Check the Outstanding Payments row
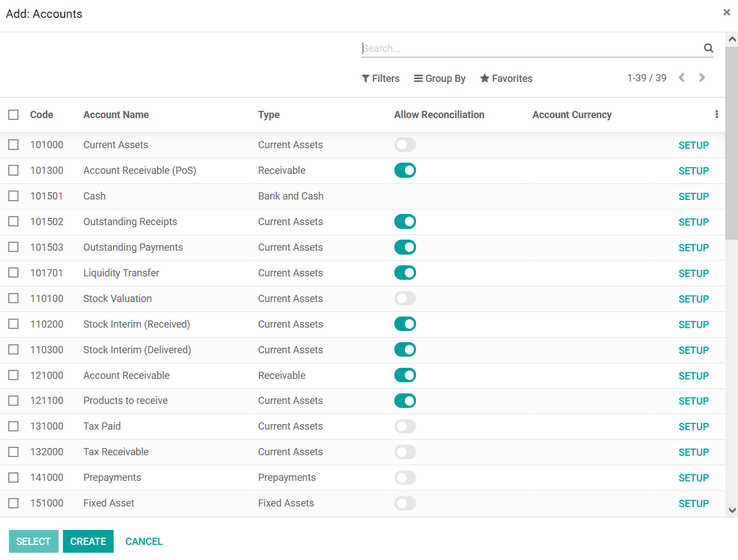Image resolution: width=738 pixels, height=560 pixels. pyautogui.click(x=13, y=247)
